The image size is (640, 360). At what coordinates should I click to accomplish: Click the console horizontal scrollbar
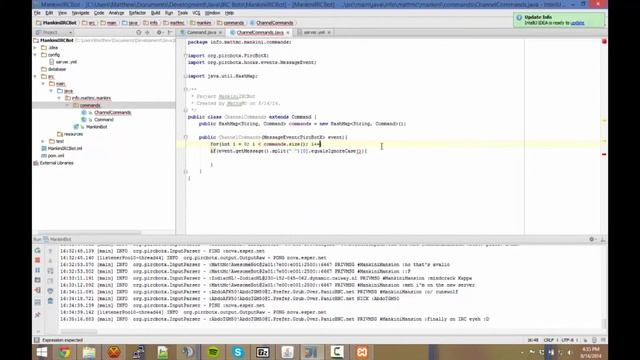pos(78,332)
